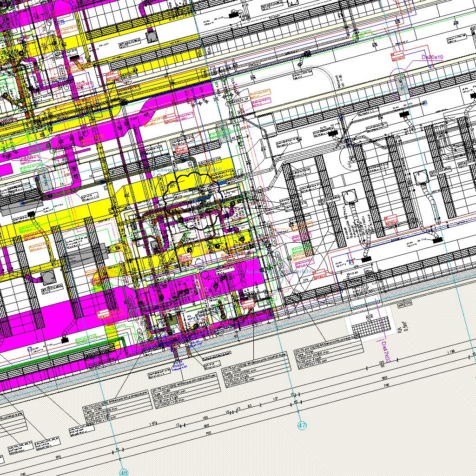Click the 865 dimension value
The width and height of the screenshot is (476, 476).
[58, 457]
